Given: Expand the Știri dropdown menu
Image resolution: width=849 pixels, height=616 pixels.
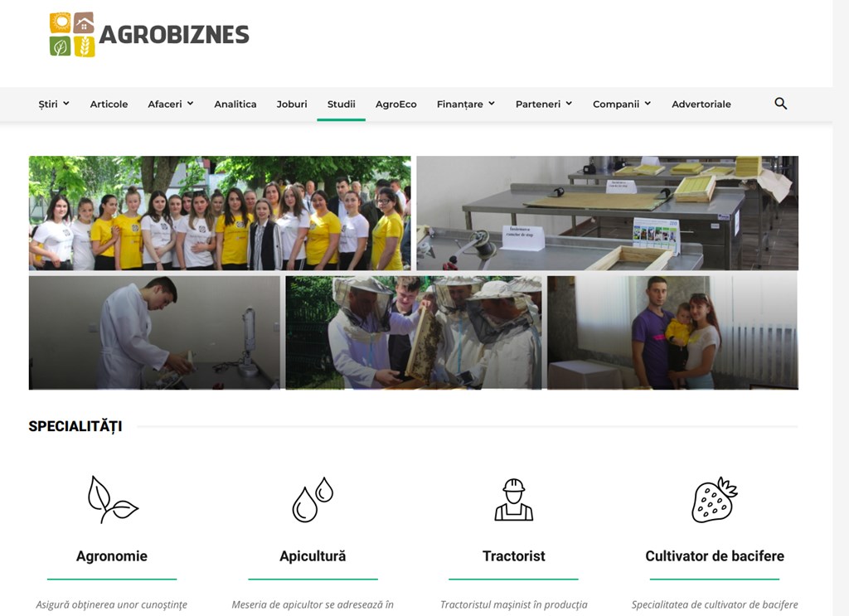Looking at the screenshot, I should click(54, 104).
